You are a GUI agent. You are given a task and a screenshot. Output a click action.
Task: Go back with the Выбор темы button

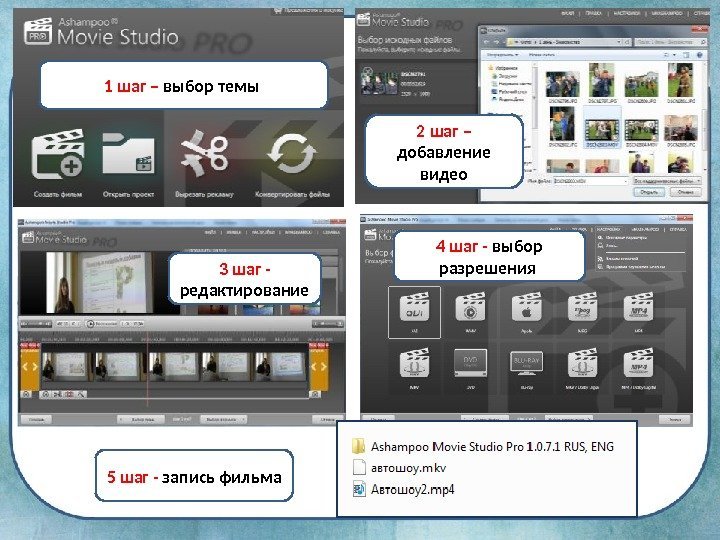(x=141, y=419)
